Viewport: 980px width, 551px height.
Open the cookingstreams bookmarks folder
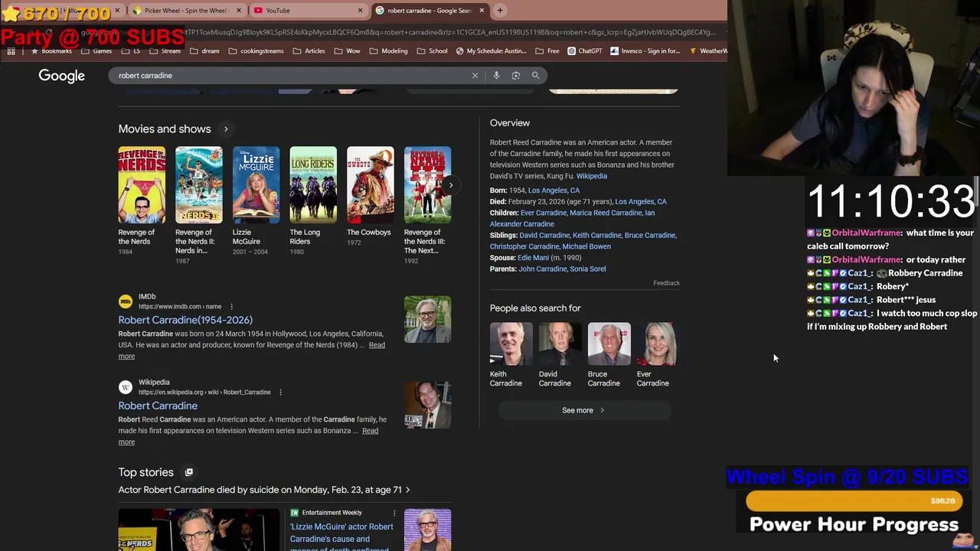[x=256, y=51]
